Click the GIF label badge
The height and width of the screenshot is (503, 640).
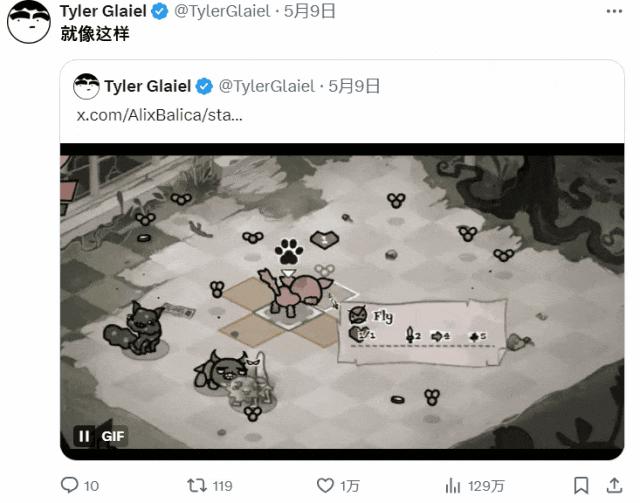[x=113, y=436]
